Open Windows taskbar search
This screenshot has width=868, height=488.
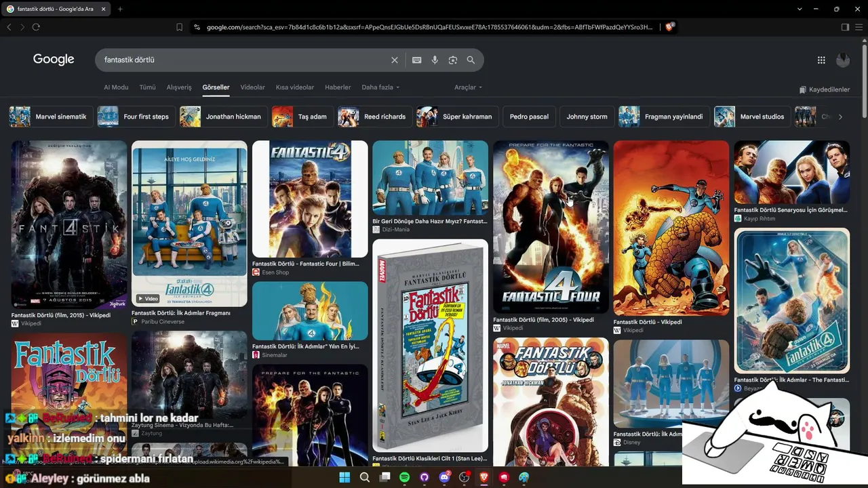[x=365, y=477]
